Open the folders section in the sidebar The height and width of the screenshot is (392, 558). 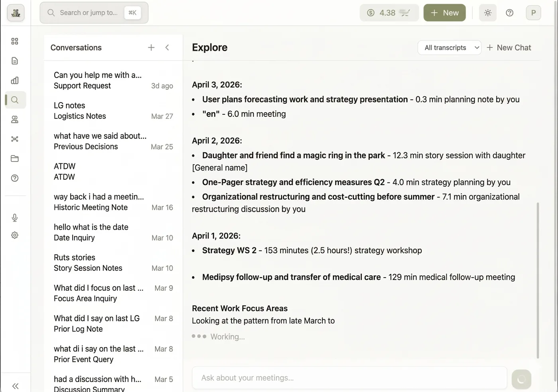pos(15,158)
